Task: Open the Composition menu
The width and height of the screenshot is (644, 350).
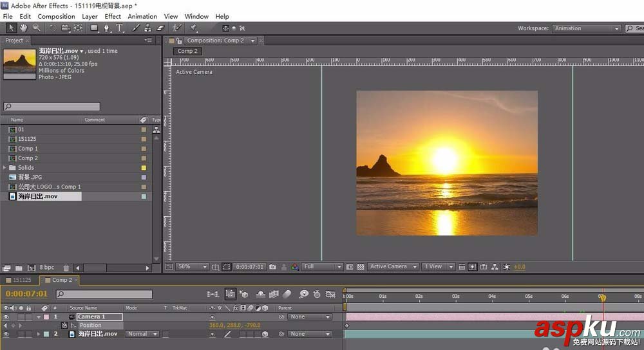Action: (x=56, y=16)
